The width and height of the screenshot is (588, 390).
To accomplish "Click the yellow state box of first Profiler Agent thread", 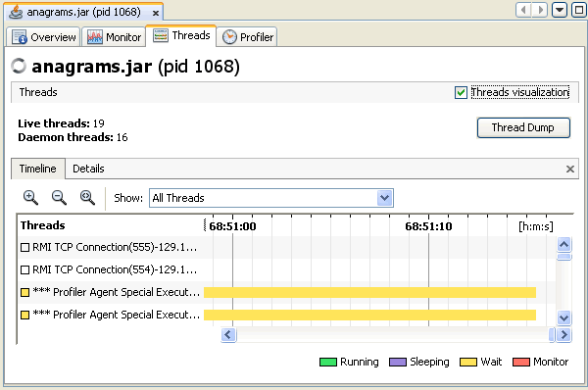I will [24, 292].
